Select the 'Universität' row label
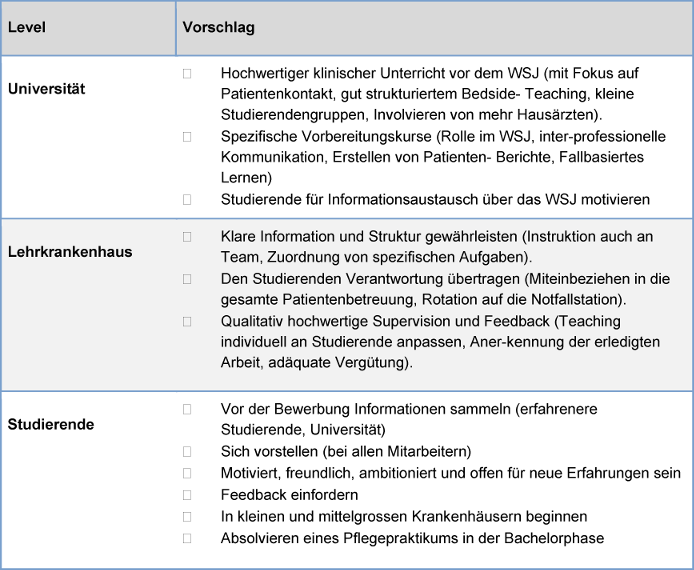Viewport: 694px width, 570px height. 47,88
